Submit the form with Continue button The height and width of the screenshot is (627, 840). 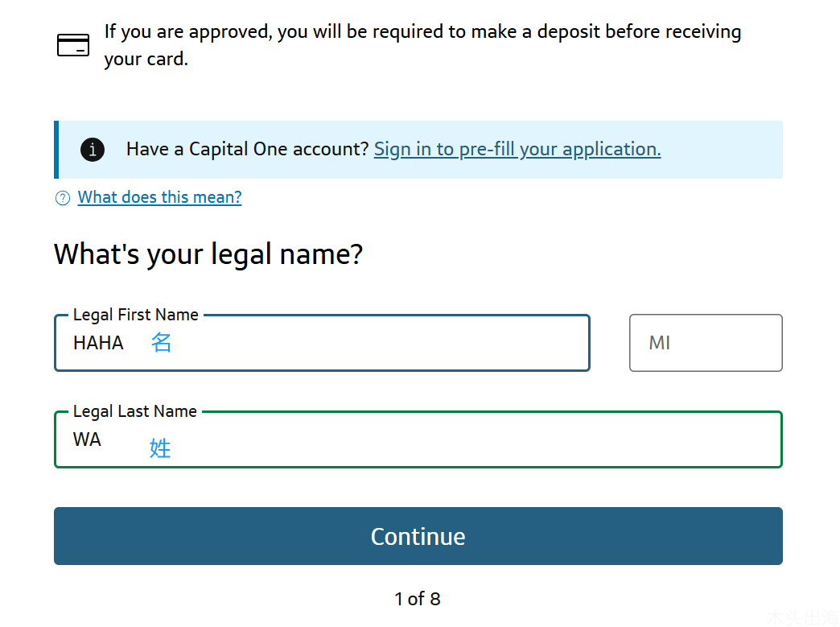[418, 536]
